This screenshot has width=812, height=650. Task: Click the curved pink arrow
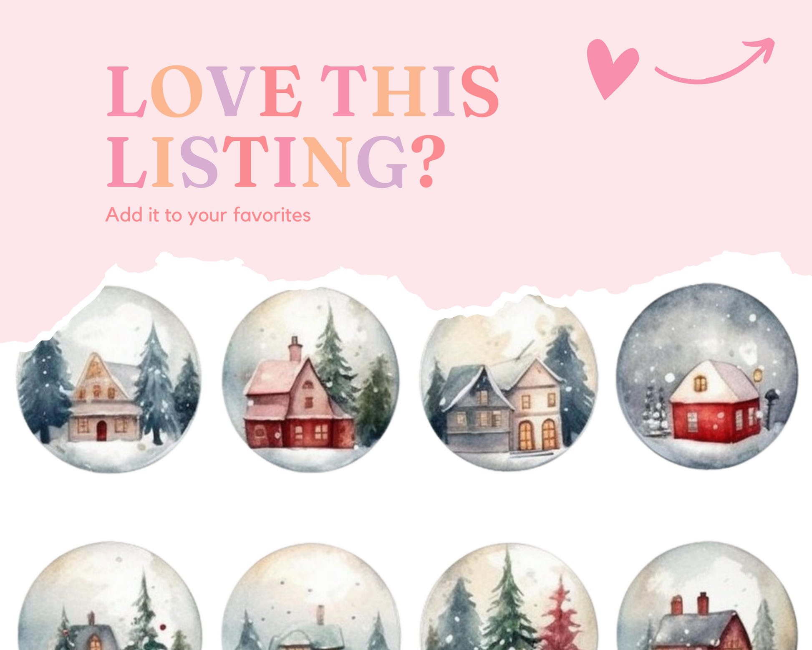tap(715, 61)
